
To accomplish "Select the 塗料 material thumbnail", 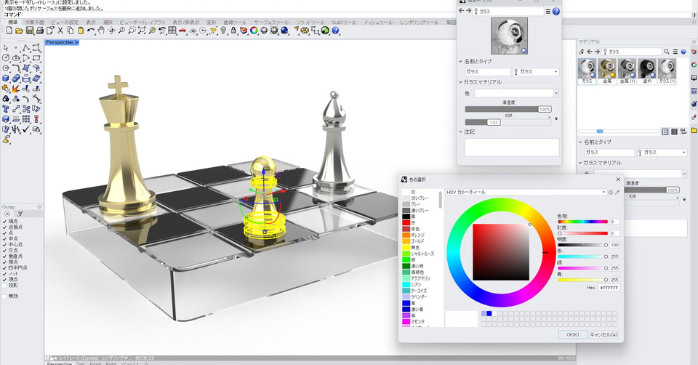I will 647,70.
